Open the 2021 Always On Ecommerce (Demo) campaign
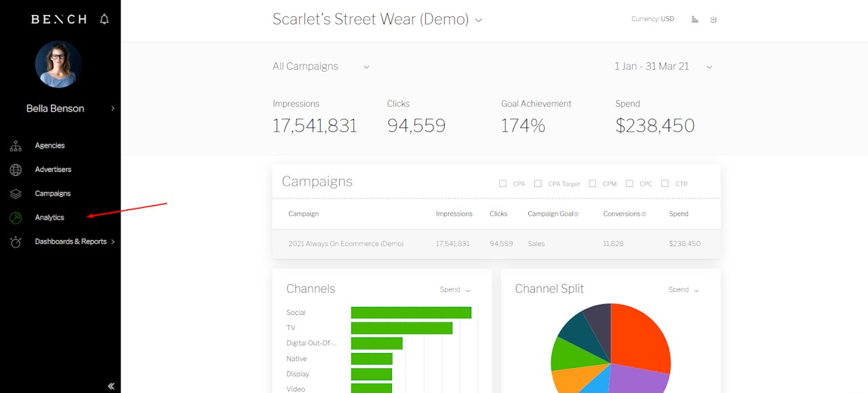This screenshot has width=868, height=393. (346, 244)
